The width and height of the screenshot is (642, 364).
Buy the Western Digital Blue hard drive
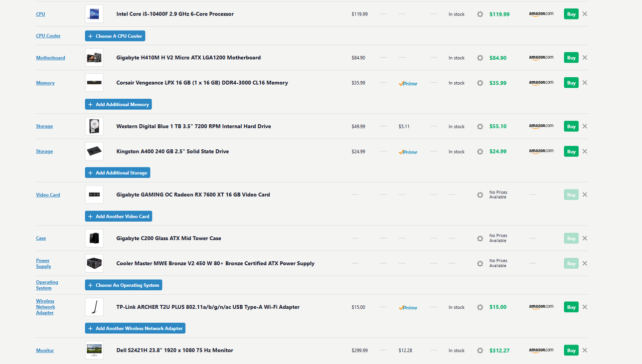click(571, 126)
